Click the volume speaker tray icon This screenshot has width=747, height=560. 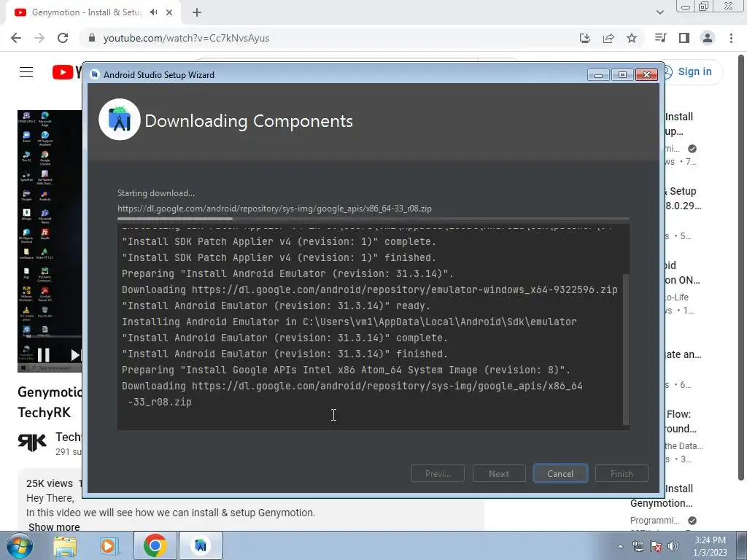tap(673, 546)
